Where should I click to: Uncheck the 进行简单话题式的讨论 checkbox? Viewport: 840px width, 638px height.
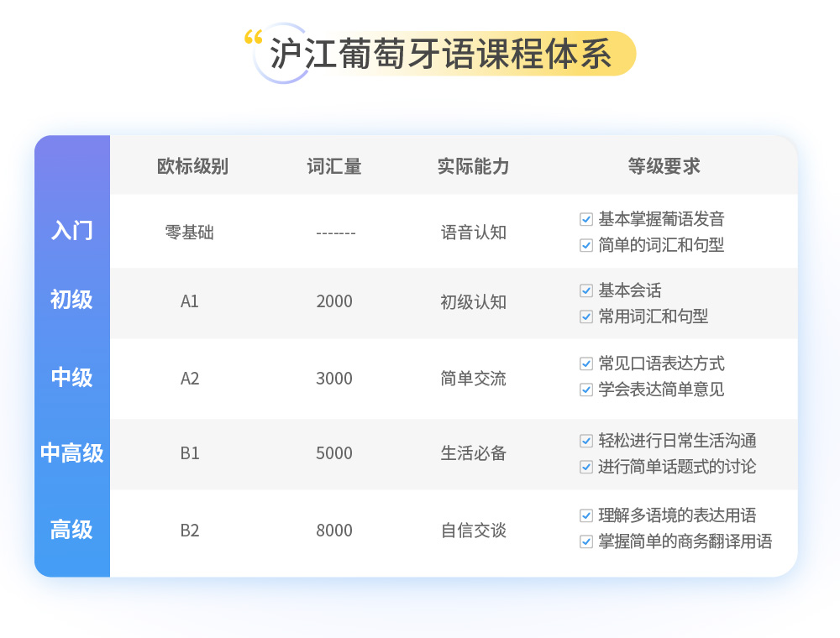[x=586, y=468]
